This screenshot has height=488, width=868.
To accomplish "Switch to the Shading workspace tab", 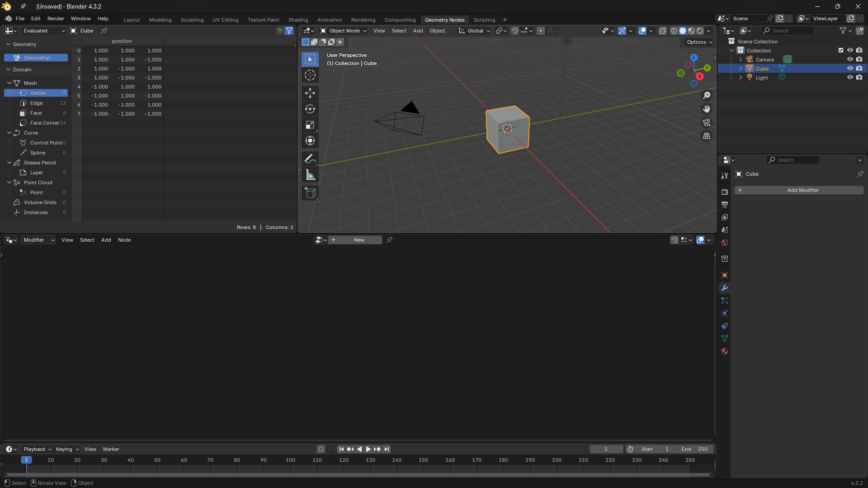I will 298,19.
